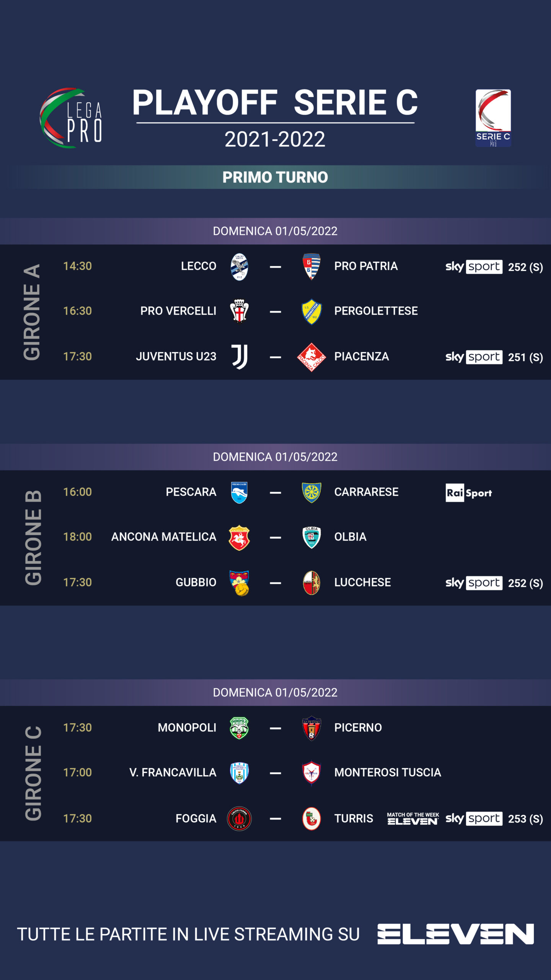Click the Match of the Week Eleven badge
The width and height of the screenshot is (551, 980).
pos(413,818)
